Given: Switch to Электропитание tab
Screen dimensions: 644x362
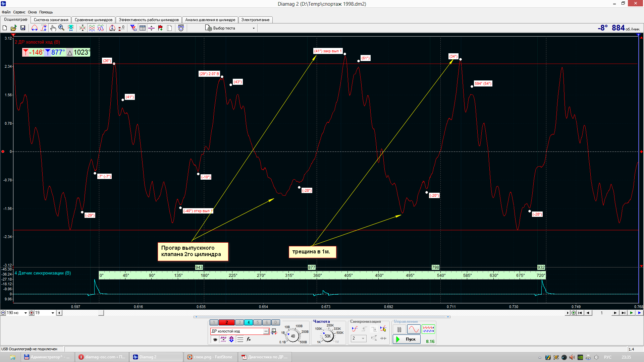Looking at the screenshot, I should 255,20.
